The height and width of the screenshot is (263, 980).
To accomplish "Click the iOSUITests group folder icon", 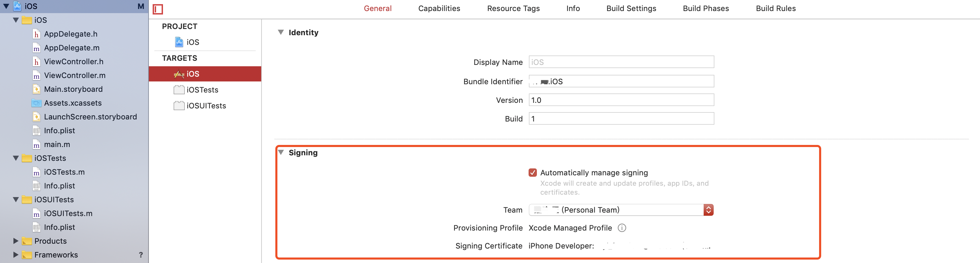I will pos(27,200).
